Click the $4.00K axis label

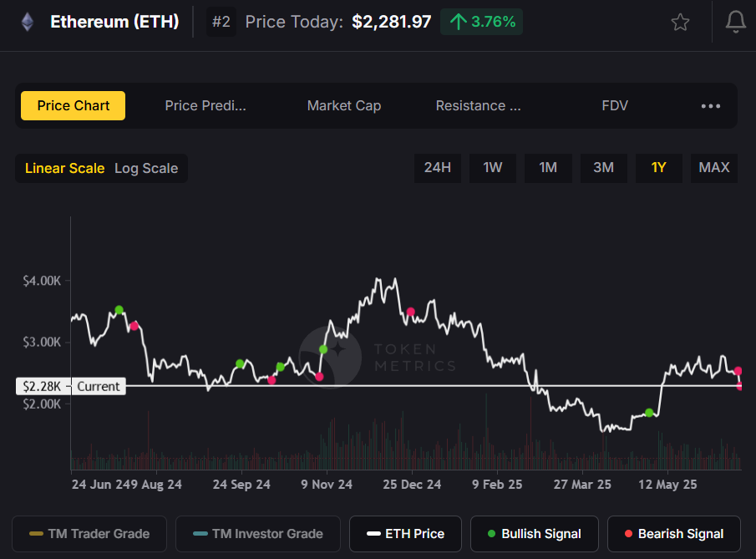pos(42,281)
